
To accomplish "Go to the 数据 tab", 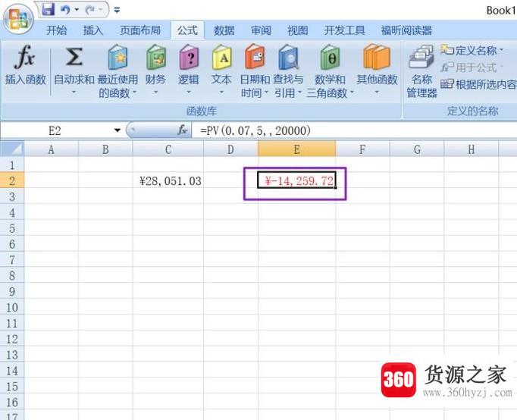I will pos(224,30).
